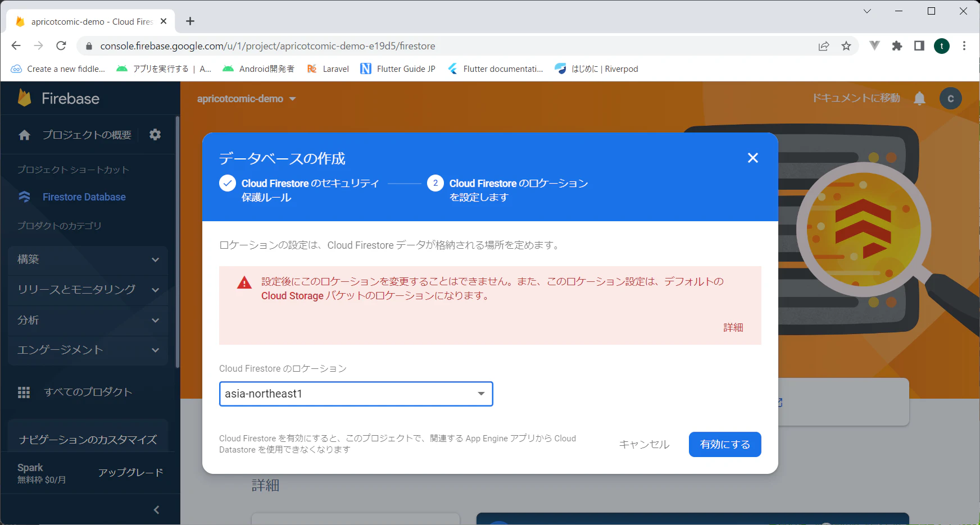Open the Laravel bookmark
Screen dimensions: 980x525
tap(328, 69)
